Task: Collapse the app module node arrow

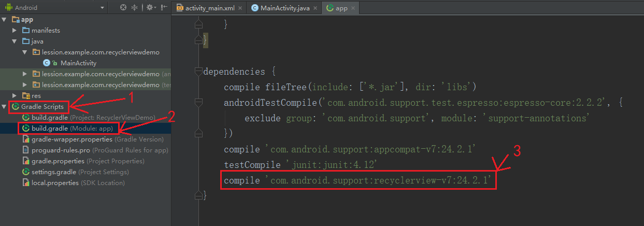Action: pos(5,19)
